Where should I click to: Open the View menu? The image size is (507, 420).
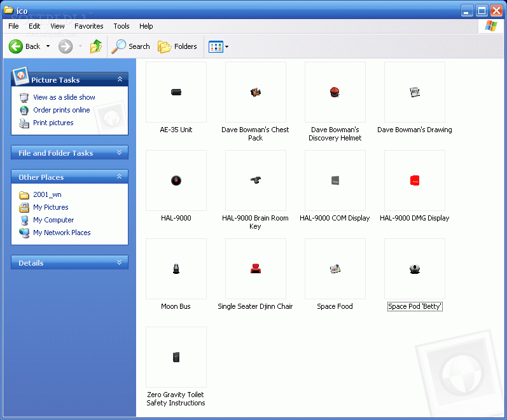[x=57, y=26]
